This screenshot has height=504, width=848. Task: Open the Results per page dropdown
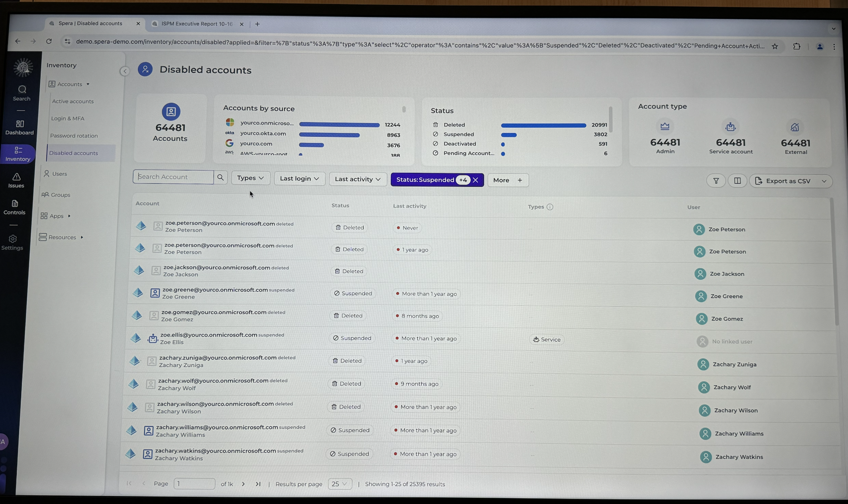[340, 484]
